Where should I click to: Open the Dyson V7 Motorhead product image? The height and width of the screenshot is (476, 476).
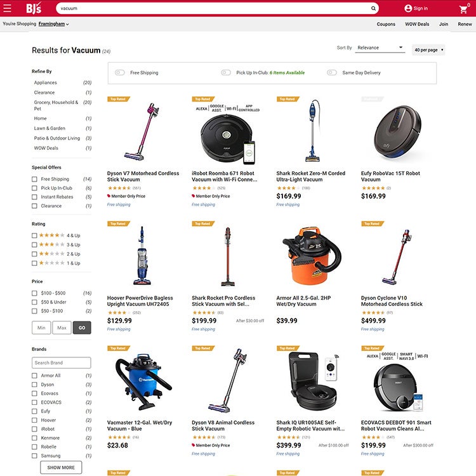pyautogui.click(x=142, y=132)
